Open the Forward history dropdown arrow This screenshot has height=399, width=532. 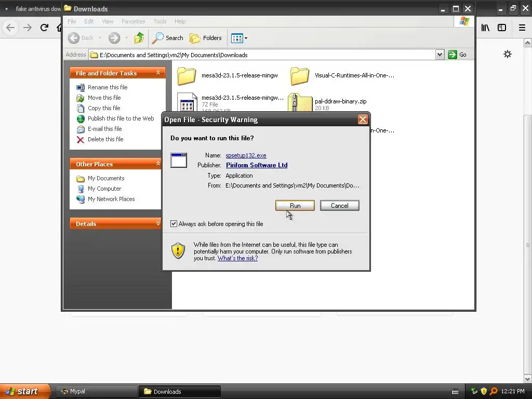pos(126,38)
